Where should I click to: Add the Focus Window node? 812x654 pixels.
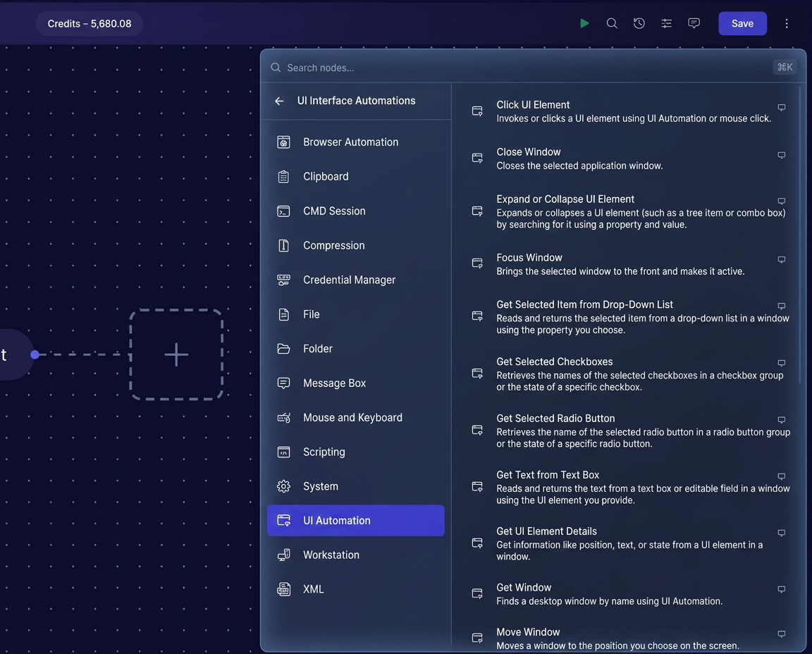[628, 264]
